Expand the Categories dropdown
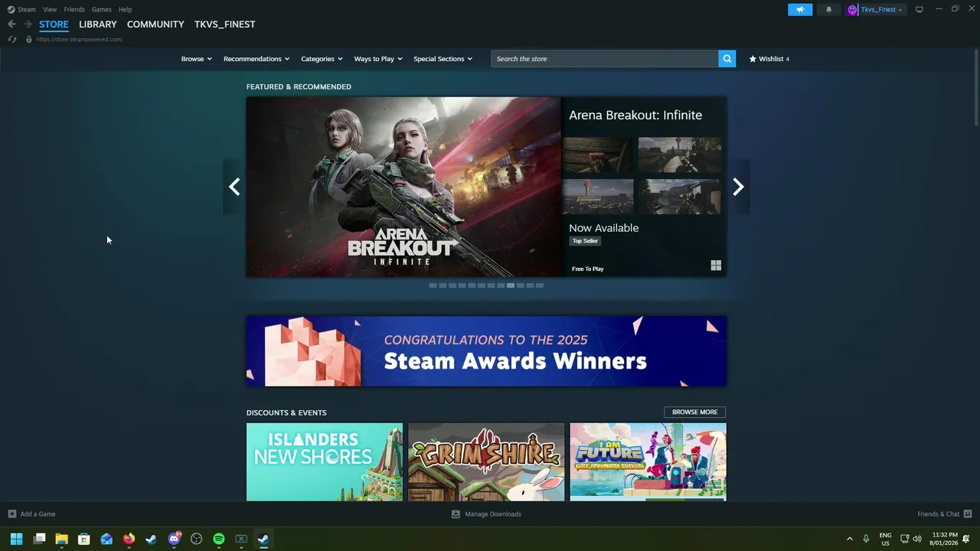Screen dimensions: 980x551 [322, 59]
